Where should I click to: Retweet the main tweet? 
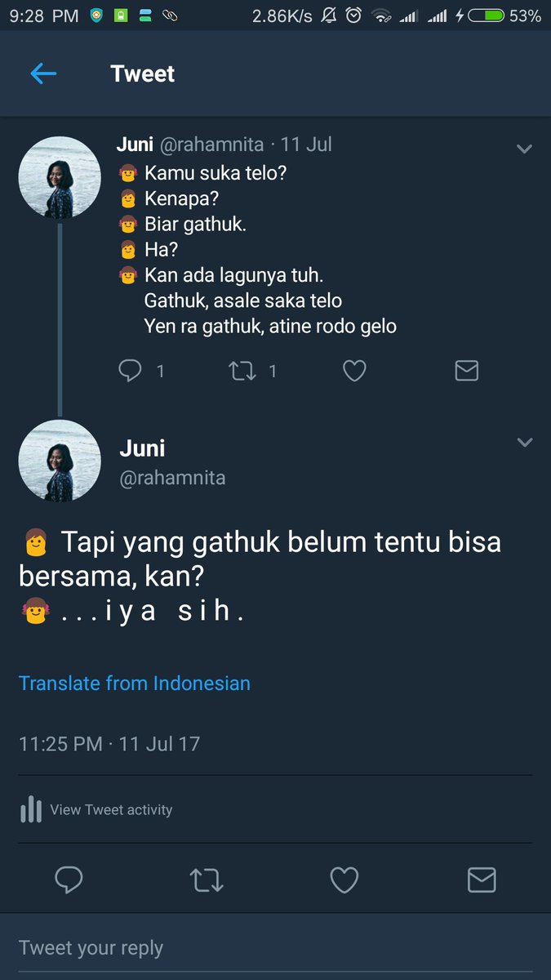[207, 880]
